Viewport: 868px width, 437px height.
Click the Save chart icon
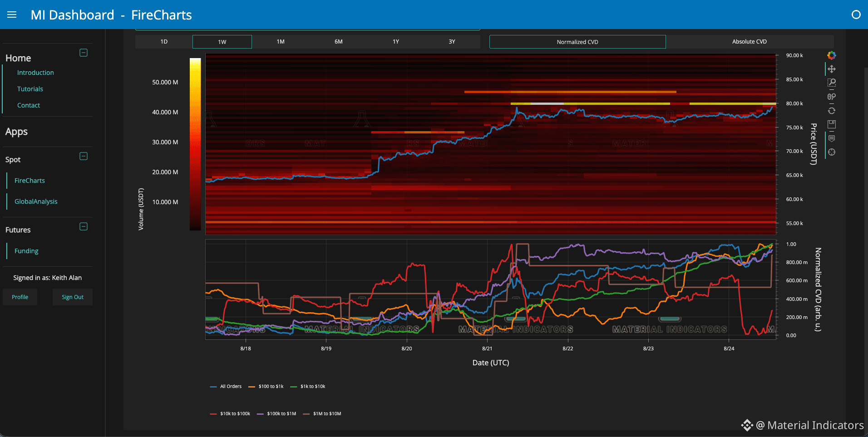(x=831, y=124)
